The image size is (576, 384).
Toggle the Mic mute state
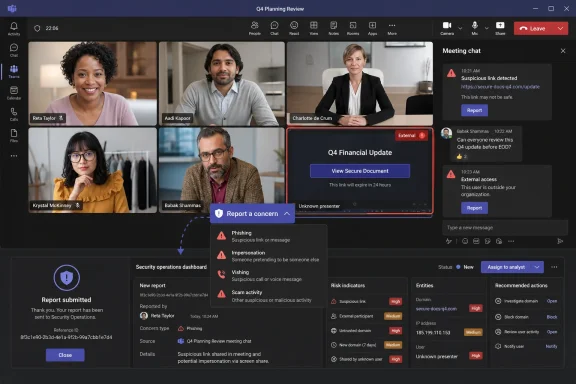(475, 28)
